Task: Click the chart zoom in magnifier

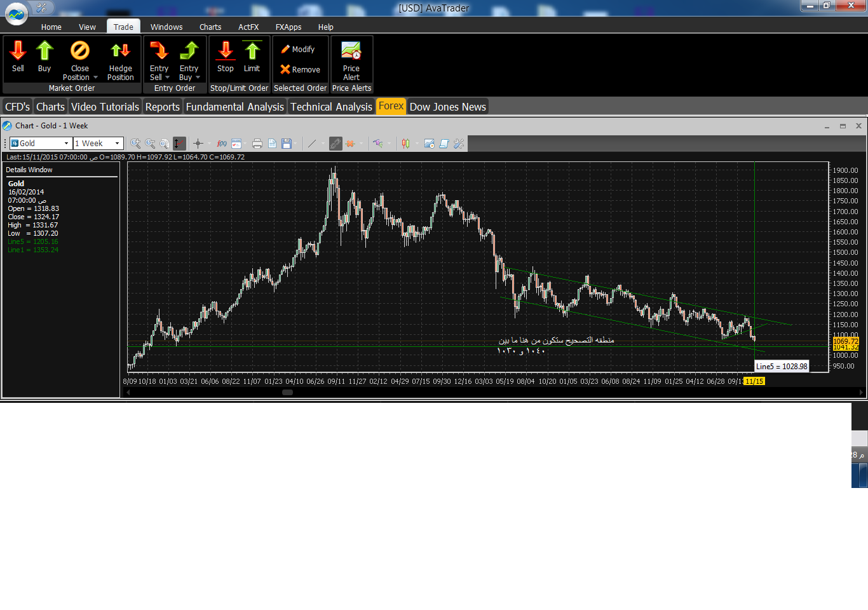Action: pos(135,144)
